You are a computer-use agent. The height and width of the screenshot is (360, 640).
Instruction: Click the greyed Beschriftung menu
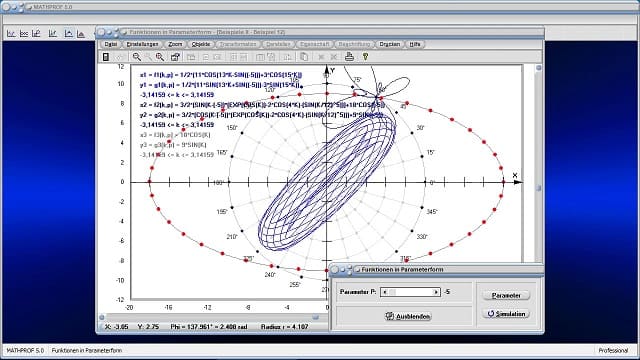tap(354, 44)
